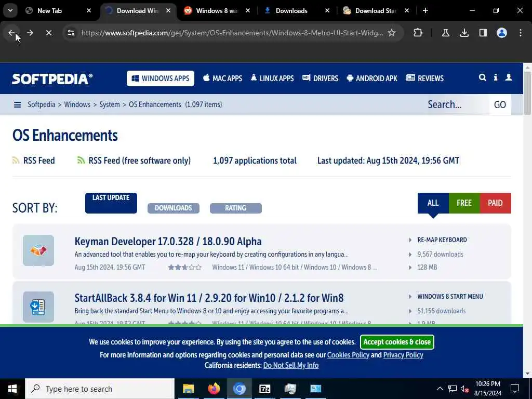The width and height of the screenshot is (532, 399).
Task: Filter list to PAID software
Action: tap(495, 203)
